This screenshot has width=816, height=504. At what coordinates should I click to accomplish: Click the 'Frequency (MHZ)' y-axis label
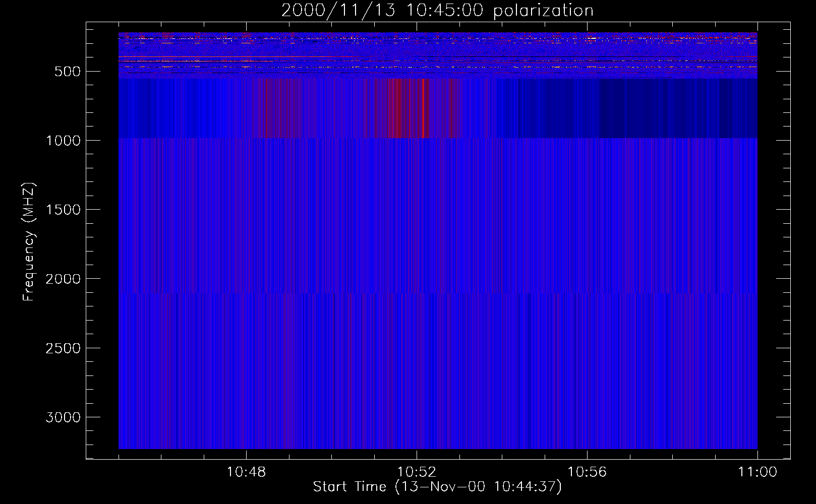(x=29, y=242)
